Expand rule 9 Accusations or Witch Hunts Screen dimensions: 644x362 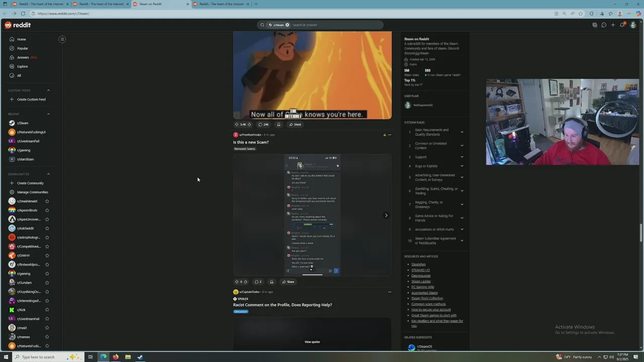(x=462, y=229)
